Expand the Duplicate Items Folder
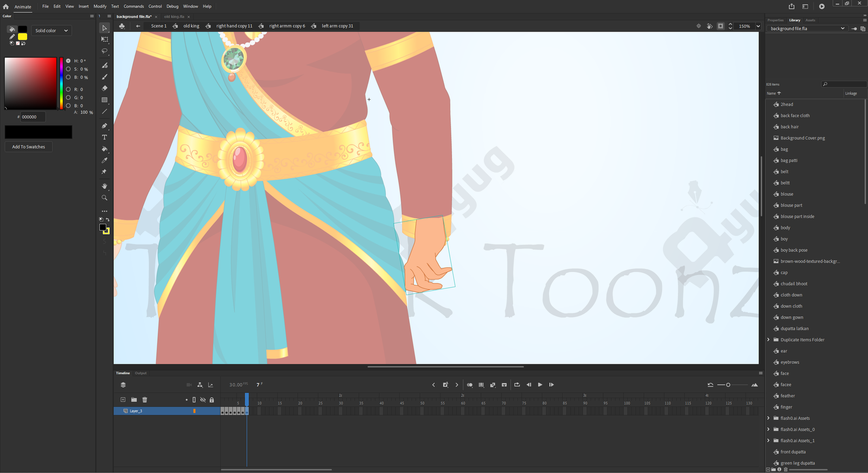This screenshot has width=868, height=473. pyautogui.click(x=769, y=340)
